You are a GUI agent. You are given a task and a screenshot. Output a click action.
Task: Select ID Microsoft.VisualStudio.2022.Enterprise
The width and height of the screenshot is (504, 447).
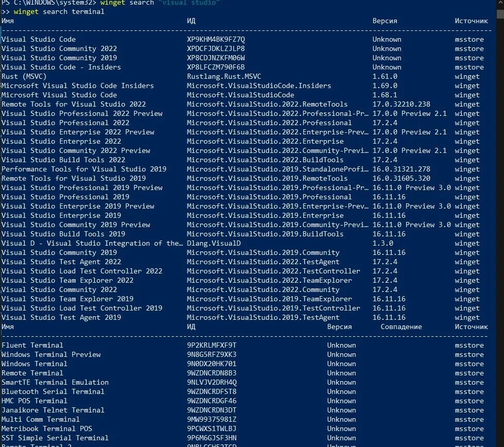click(265, 142)
